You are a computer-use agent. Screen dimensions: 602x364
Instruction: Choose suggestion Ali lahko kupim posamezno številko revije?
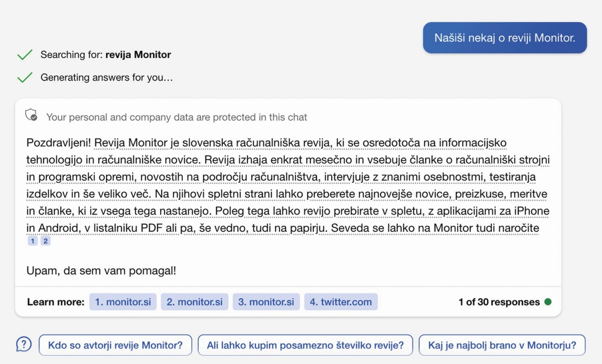tap(306, 345)
